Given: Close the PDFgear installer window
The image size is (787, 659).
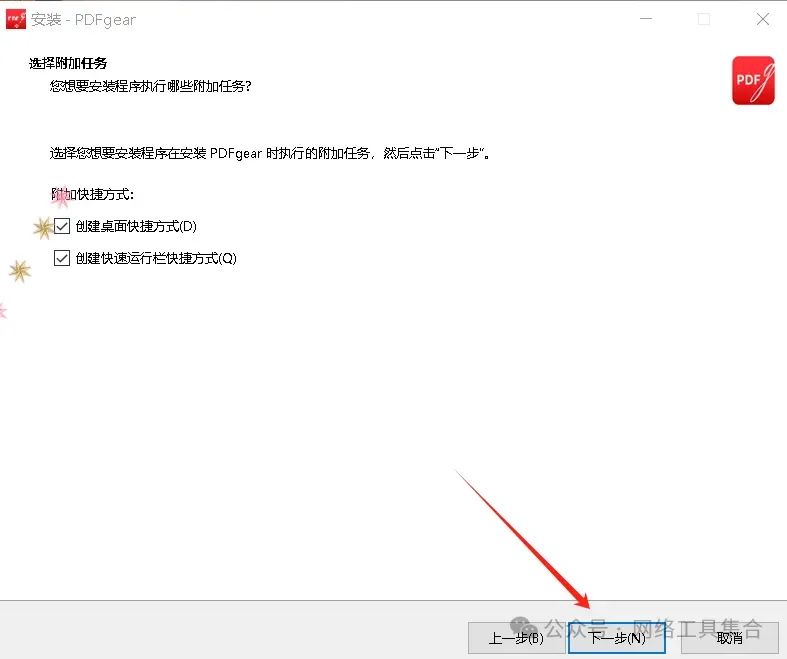Looking at the screenshot, I should pyautogui.click(x=763, y=19).
